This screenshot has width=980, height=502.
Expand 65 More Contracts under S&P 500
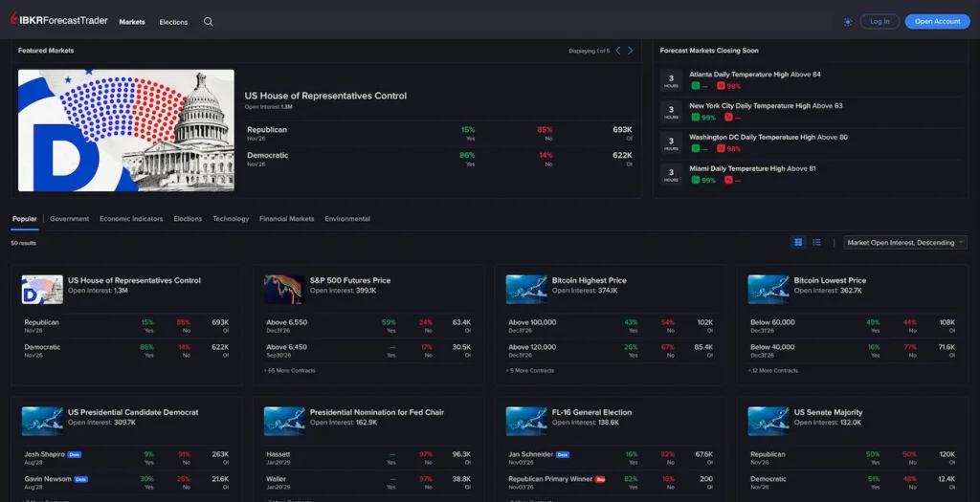pos(289,370)
